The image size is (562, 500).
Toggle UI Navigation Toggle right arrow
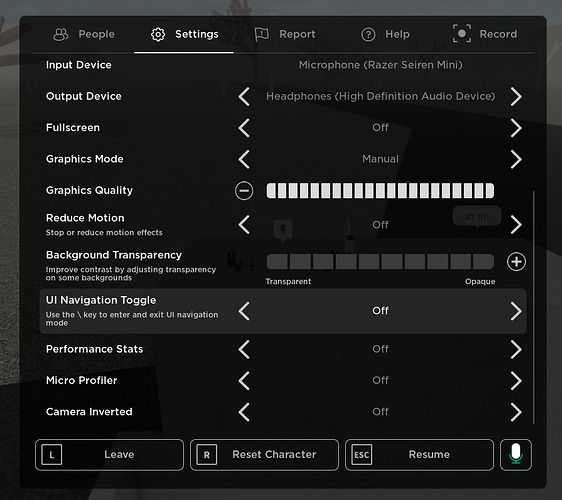point(516,311)
